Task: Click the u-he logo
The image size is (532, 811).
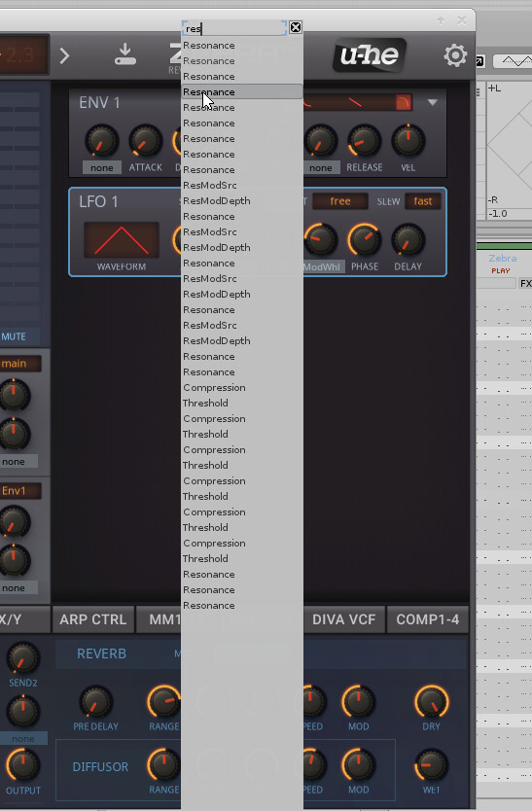Action: (x=370, y=54)
